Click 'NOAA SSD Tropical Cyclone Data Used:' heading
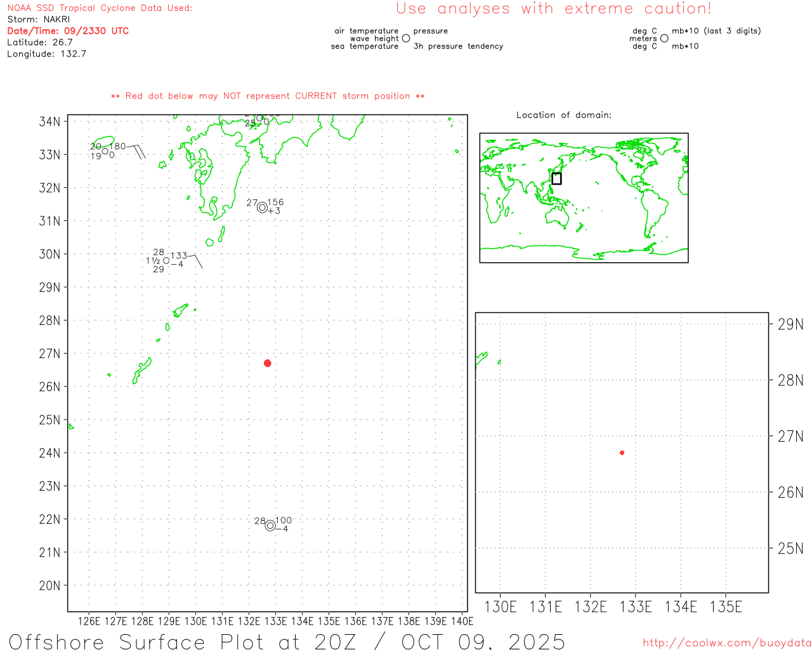 [100, 8]
